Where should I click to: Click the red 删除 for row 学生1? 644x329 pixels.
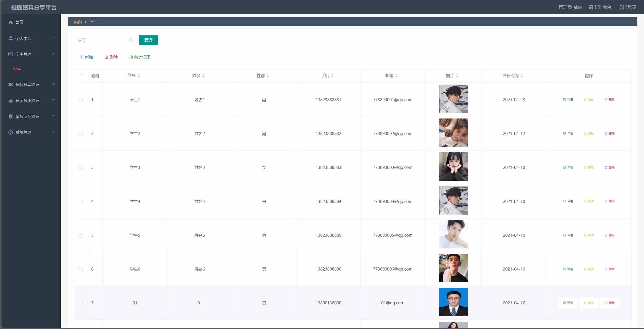pyautogui.click(x=609, y=100)
